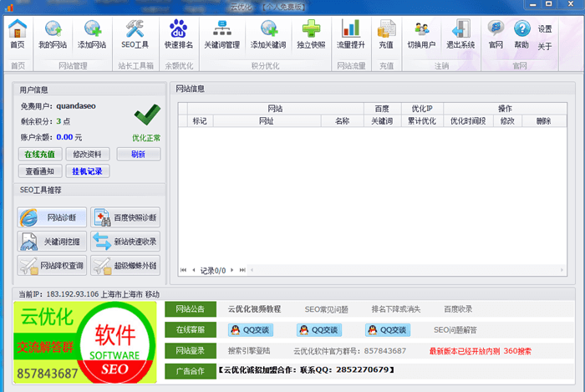This screenshot has height=392, width=585.
Task: Open the SEO问题解答 link
Action: pyautogui.click(x=455, y=330)
